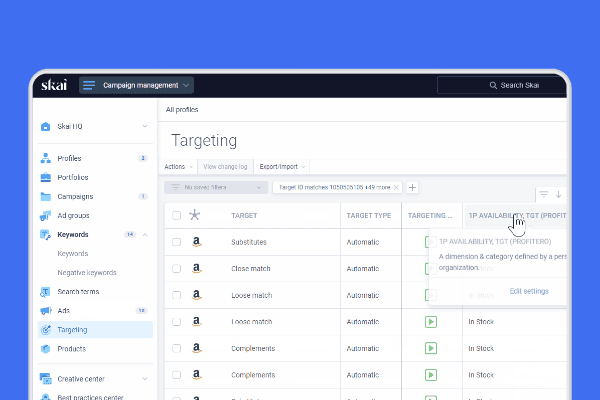Sort by TARGET TYPE column
The width and height of the screenshot is (600, 400).
(369, 216)
